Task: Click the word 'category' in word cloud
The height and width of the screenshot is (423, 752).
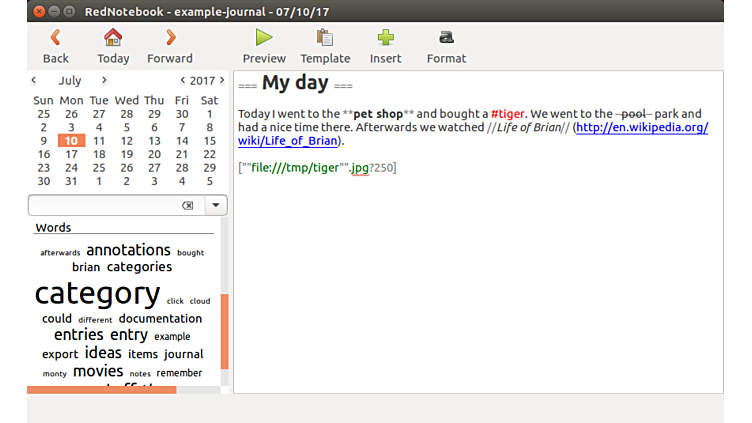Action: point(97,294)
